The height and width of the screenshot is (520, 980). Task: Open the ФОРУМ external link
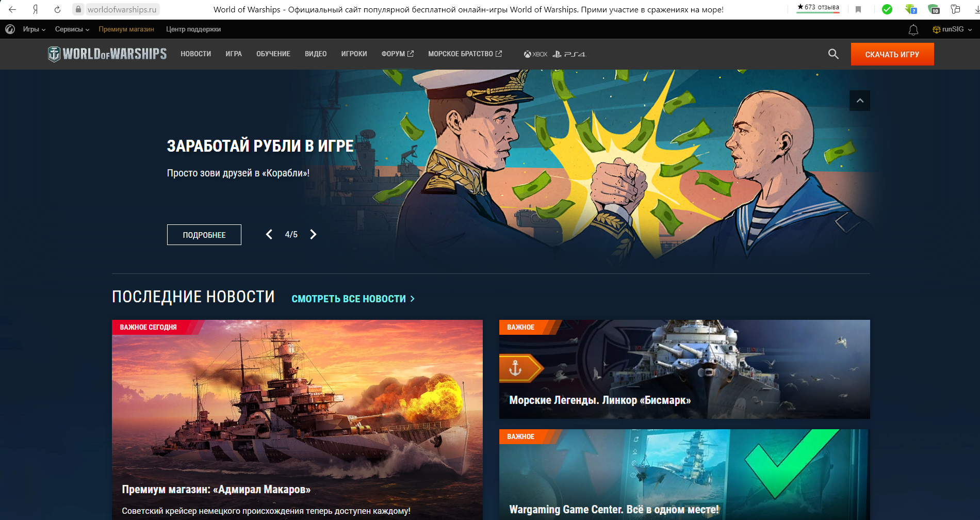pos(398,54)
